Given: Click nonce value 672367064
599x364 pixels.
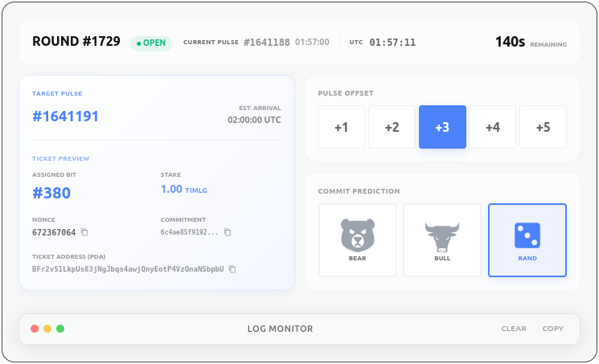Looking at the screenshot, I should [x=54, y=232].
